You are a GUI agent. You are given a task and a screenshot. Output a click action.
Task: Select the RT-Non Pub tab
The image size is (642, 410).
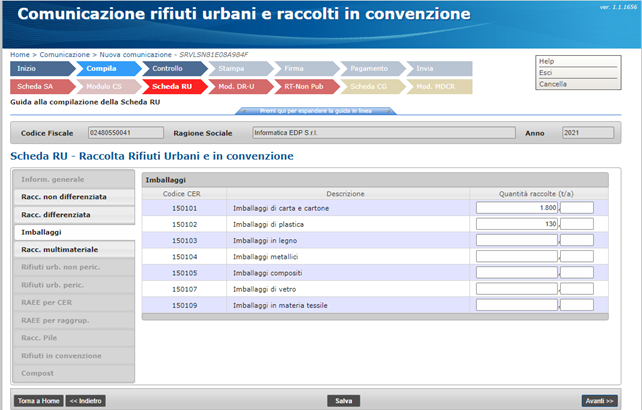(306, 86)
